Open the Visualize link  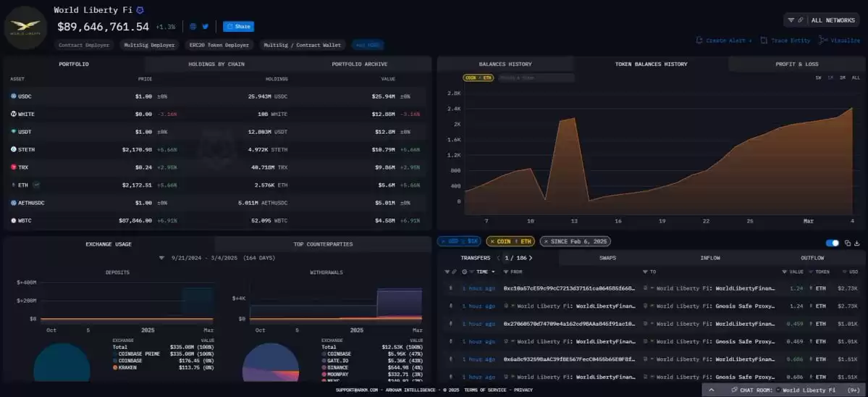[840, 41]
